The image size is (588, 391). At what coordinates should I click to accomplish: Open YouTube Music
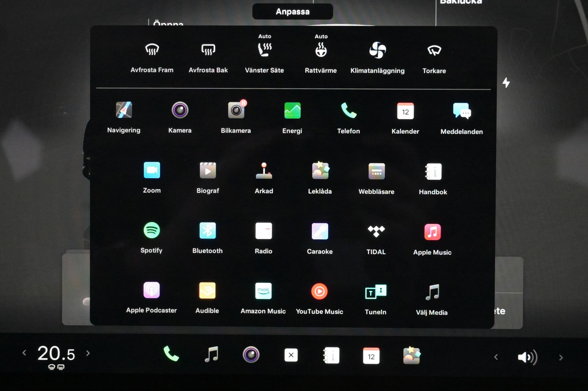319,291
